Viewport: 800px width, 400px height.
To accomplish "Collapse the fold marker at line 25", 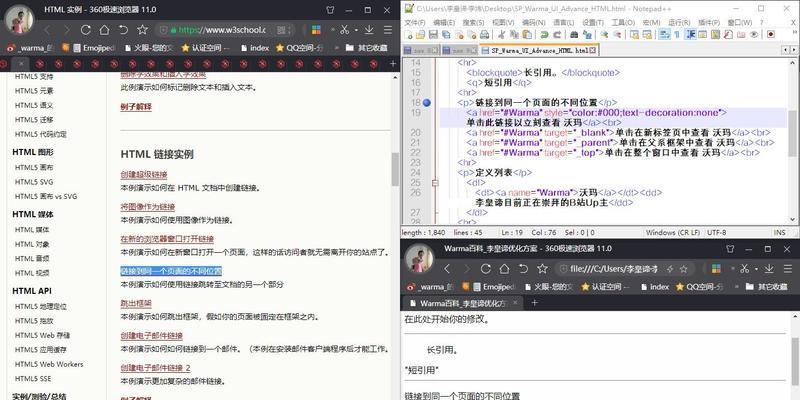I will pyautogui.click(x=435, y=183).
